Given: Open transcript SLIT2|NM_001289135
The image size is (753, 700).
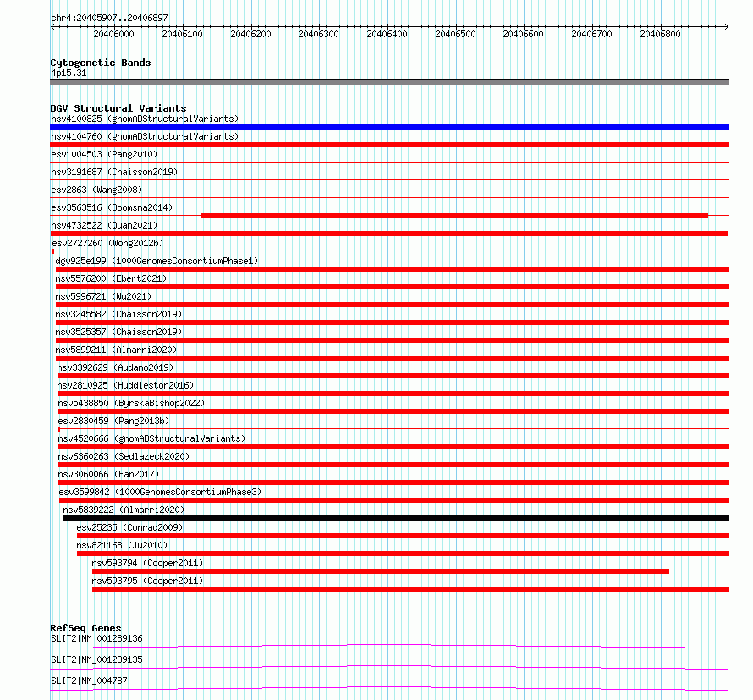Looking at the screenshot, I should click(96, 659).
